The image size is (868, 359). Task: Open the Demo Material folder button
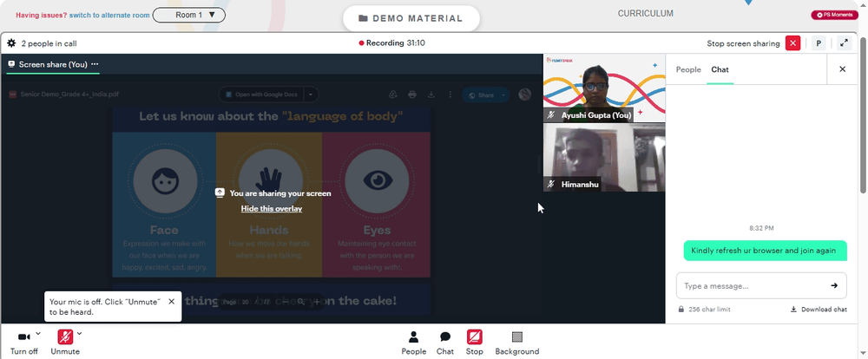pos(411,18)
